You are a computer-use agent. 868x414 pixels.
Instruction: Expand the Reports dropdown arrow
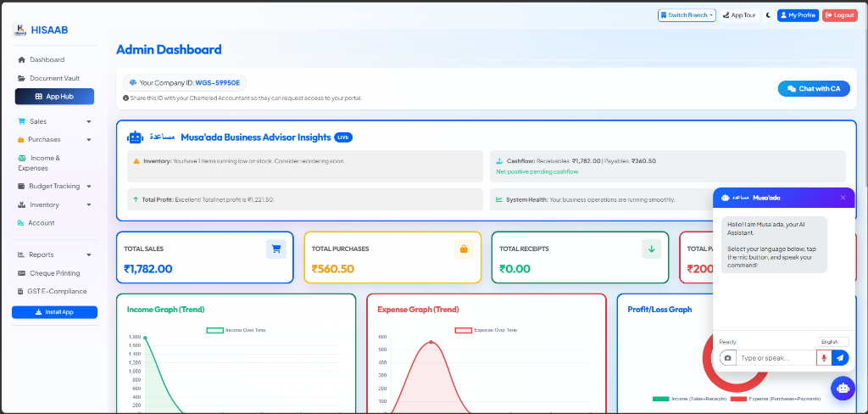coord(88,255)
